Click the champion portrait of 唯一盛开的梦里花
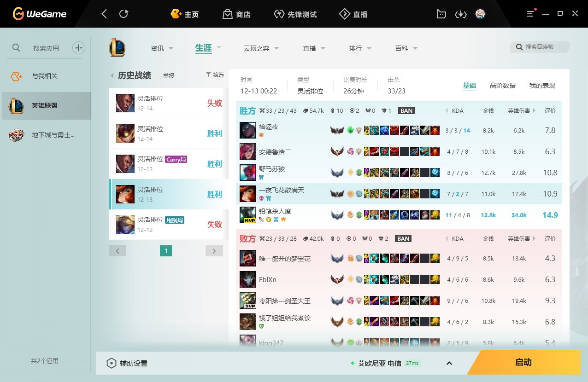 [248, 258]
